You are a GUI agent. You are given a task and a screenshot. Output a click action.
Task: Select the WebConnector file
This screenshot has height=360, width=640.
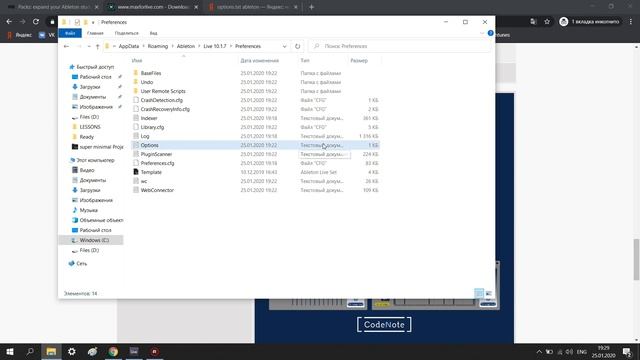[157, 190]
